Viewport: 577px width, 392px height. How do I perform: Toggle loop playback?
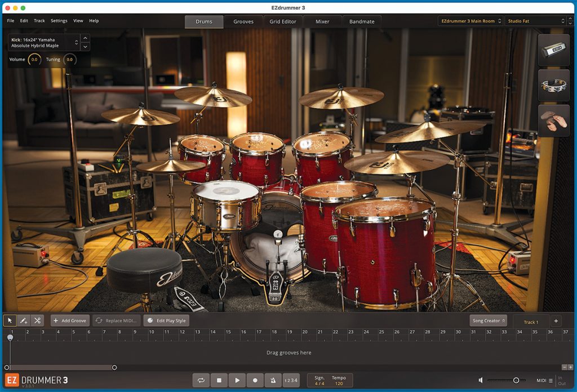[201, 380]
